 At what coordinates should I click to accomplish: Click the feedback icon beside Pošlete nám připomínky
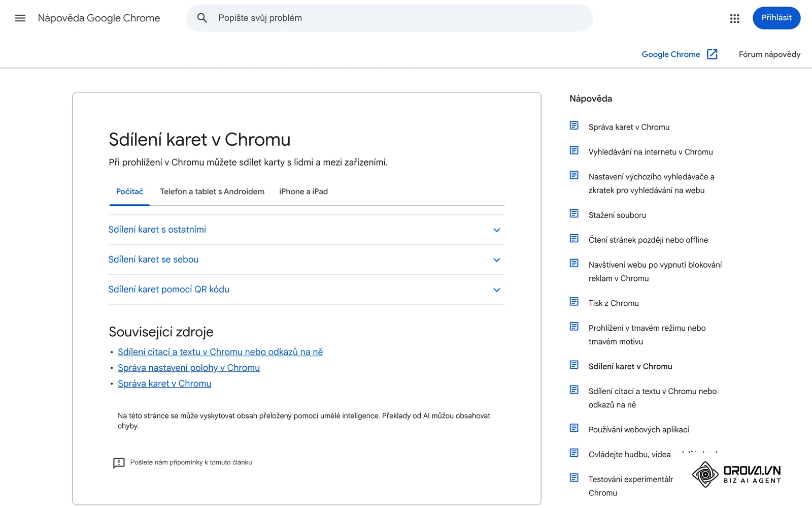119,463
